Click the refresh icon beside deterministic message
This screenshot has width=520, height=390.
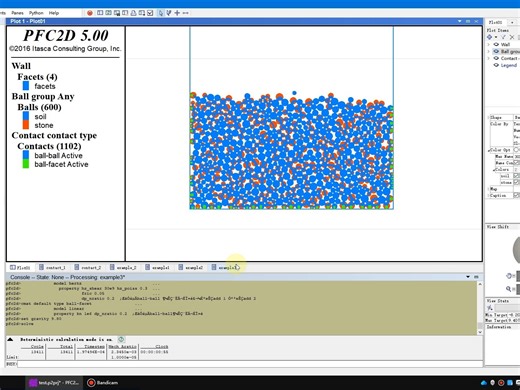click(x=121, y=339)
